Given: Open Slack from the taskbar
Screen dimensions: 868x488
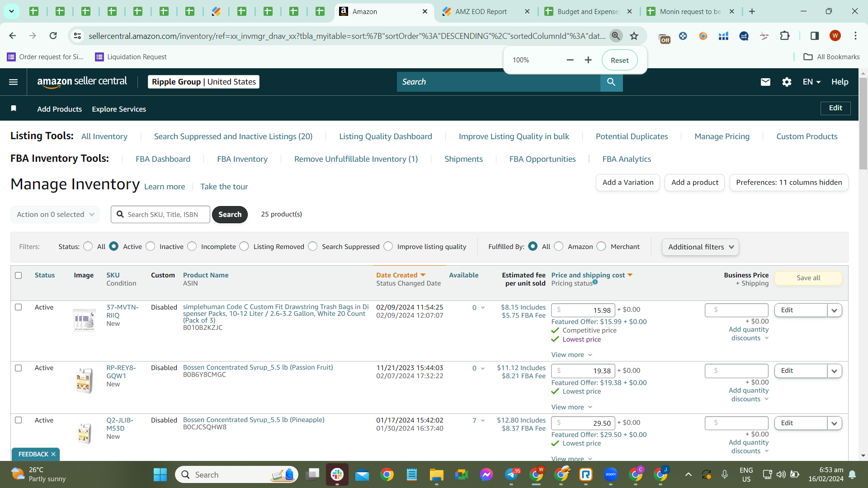Looking at the screenshot, I should pyautogui.click(x=337, y=474).
